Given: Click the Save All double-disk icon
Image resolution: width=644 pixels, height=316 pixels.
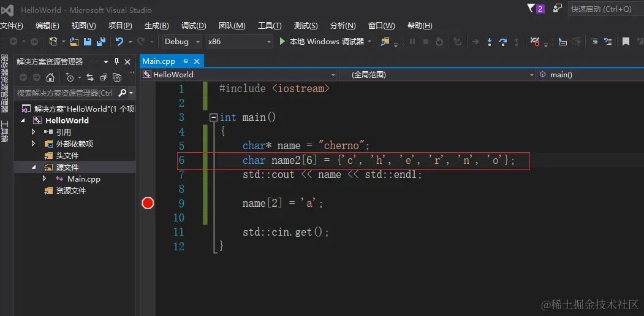Looking at the screenshot, I should pos(101,42).
